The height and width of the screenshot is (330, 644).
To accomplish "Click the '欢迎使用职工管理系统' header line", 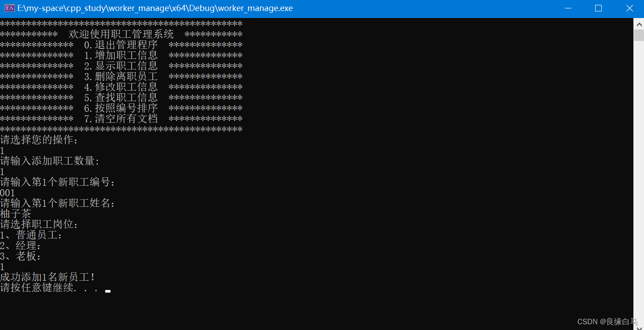I will [121, 34].
